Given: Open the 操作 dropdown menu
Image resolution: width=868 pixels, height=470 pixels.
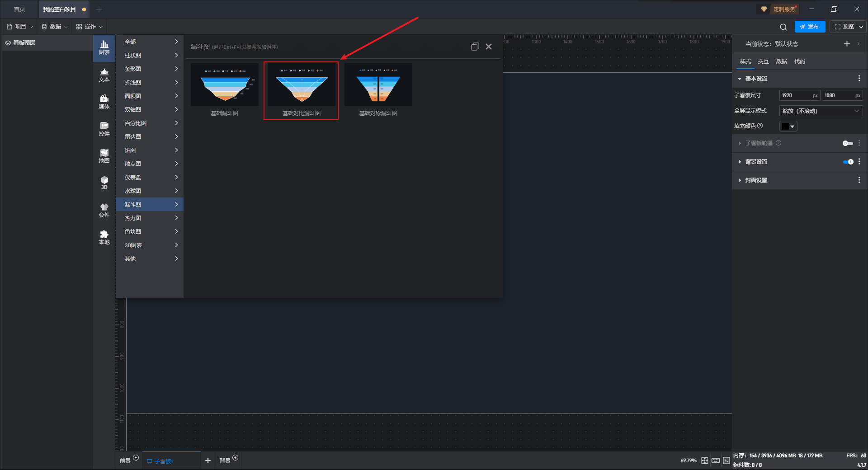Looking at the screenshot, I should pos(90,27).
